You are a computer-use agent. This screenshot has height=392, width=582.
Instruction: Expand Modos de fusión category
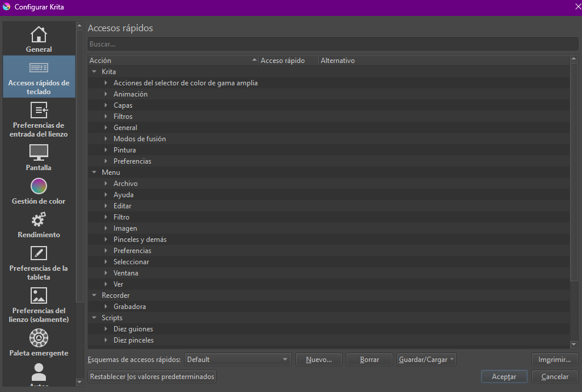106,138
